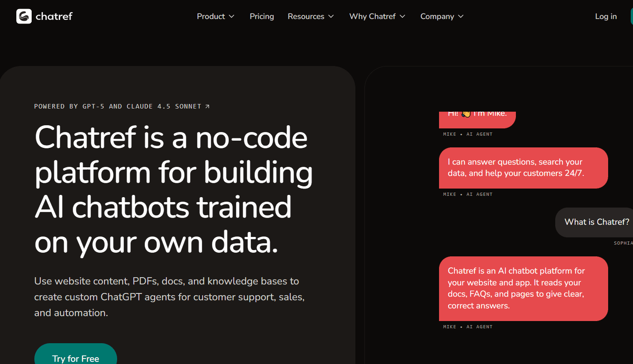Click the 'Chatref is an AI chatbot platform' reply bubble

(523, 288)
